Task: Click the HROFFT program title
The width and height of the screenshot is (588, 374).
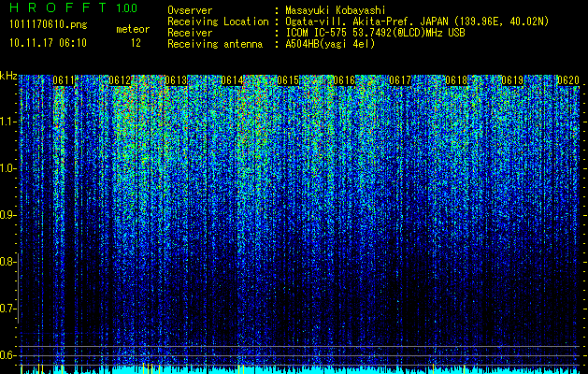Action: tap(59, 7)
